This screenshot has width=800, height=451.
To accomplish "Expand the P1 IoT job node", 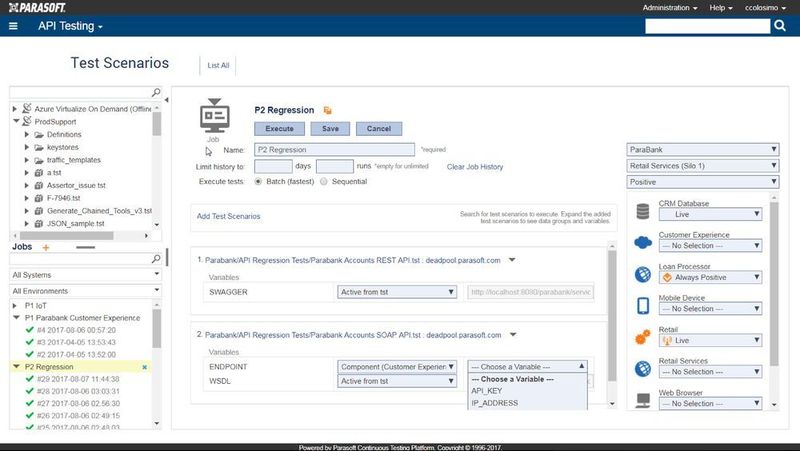I will (x=15, y=306).
